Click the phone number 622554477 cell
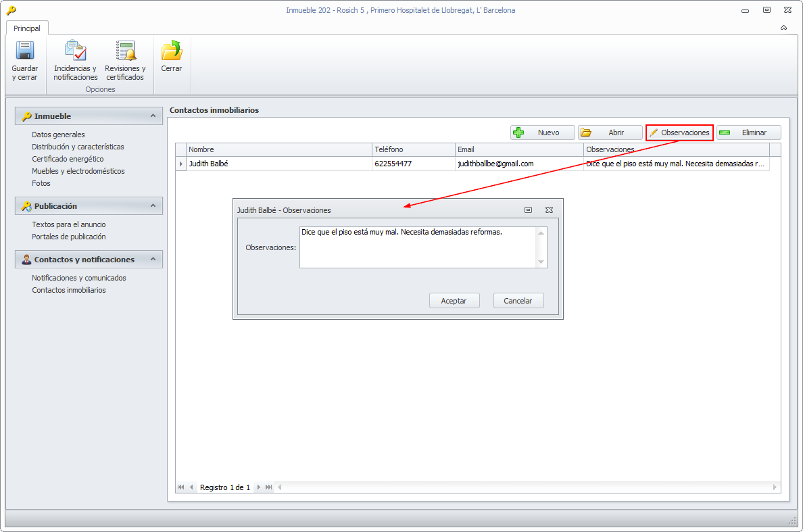This screenshot has height=532, width=803. coord(413,164)
